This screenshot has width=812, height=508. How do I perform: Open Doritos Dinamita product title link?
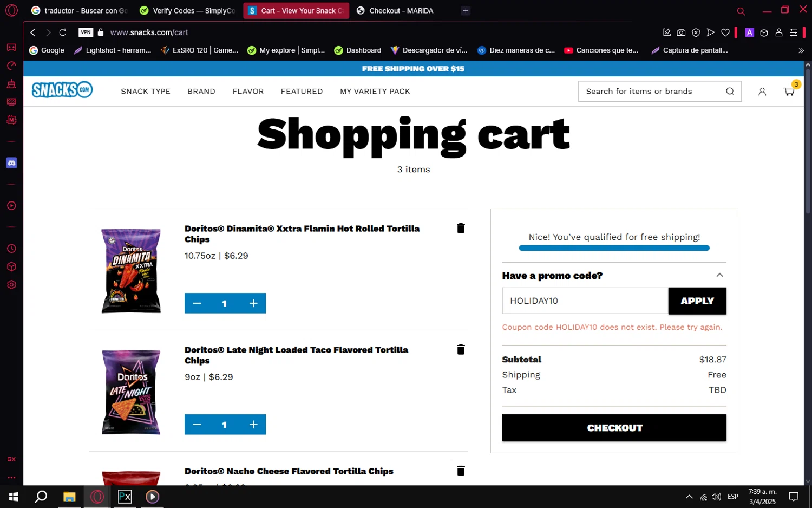coord(302,234)
